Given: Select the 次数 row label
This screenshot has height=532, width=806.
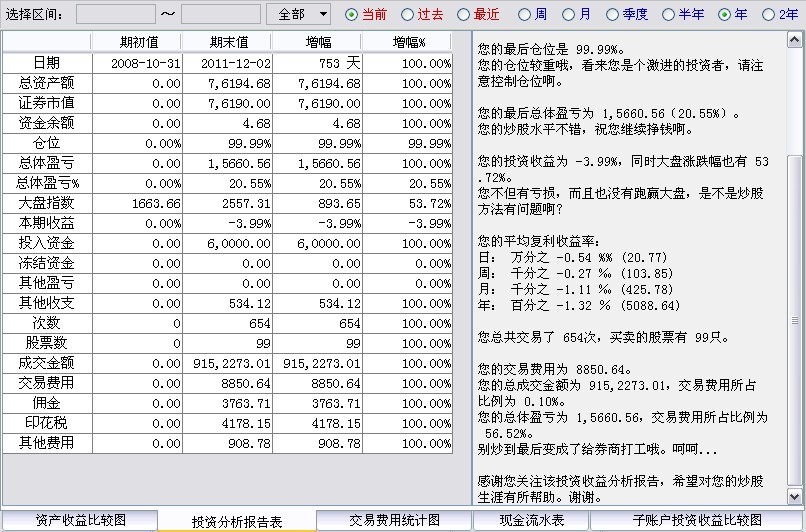Looking at the screenshot, I should click(47, 323).
